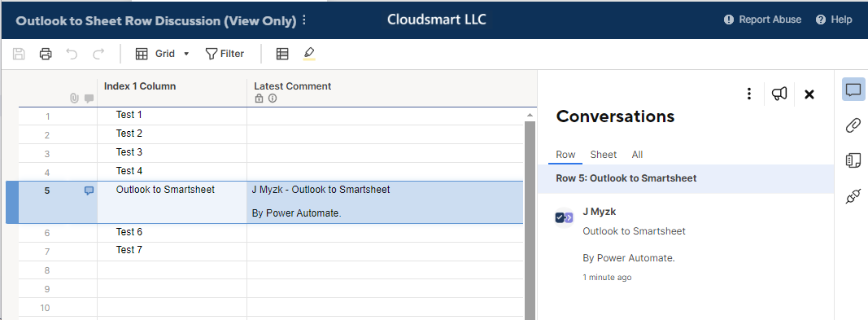Click the Filter button
This screenshot has width=868, height=320.
pyautogui.click(x=225, y=54)
